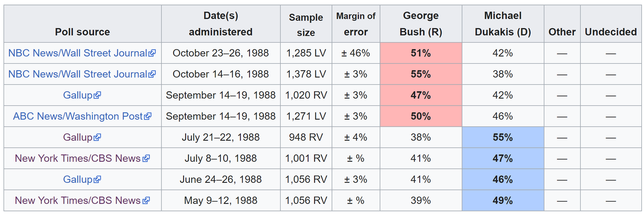This screenshot has width=644, height=215.
Task: Click the Sample size column header
Action: [x=306, y=24]
